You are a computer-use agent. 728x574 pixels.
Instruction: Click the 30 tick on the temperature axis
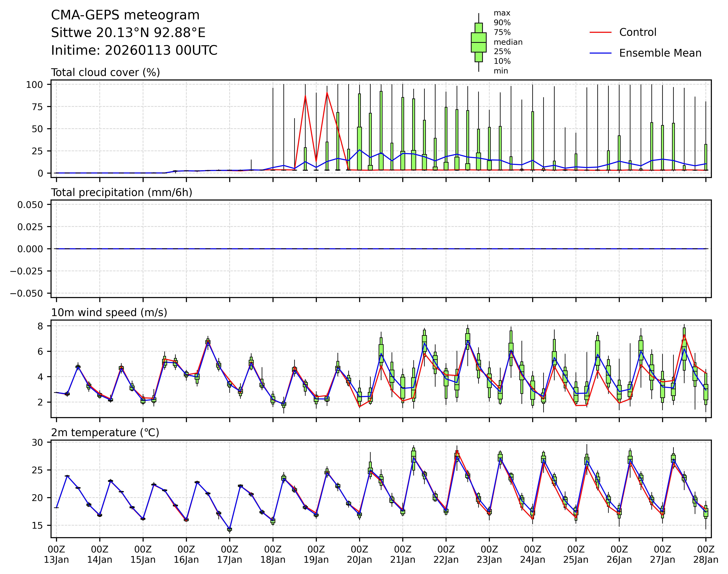[37, 443]
